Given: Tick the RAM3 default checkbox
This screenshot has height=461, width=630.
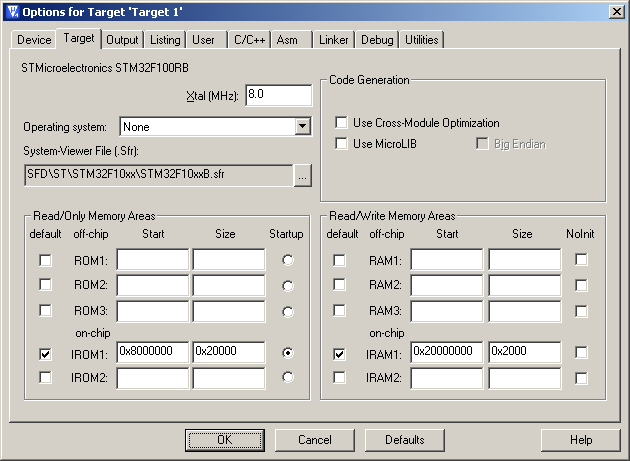Looking at the screenshot, I should pyautogui.click(x=340, y=310).
